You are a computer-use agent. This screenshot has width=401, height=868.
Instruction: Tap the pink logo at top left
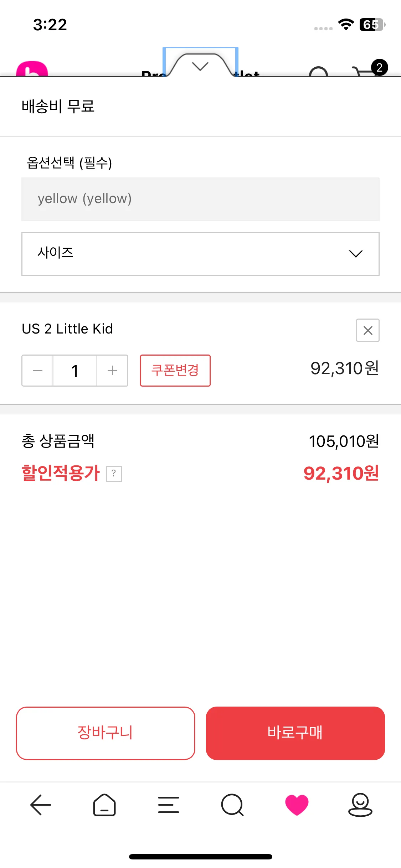[32, 69]
